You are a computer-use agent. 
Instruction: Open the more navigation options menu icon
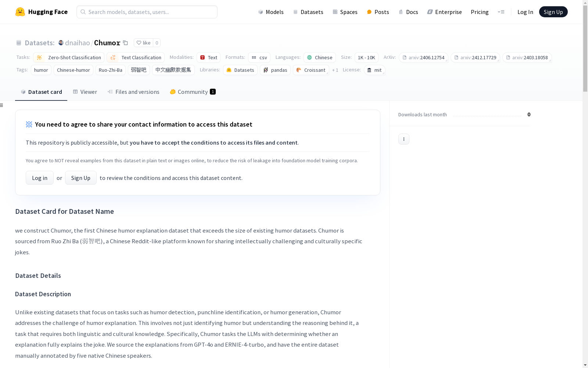501,12
